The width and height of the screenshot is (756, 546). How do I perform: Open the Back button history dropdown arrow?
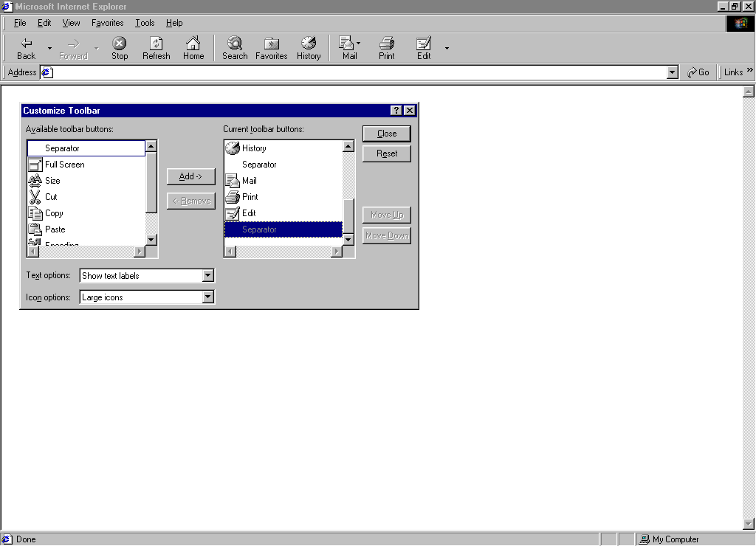tap(49, 48)
